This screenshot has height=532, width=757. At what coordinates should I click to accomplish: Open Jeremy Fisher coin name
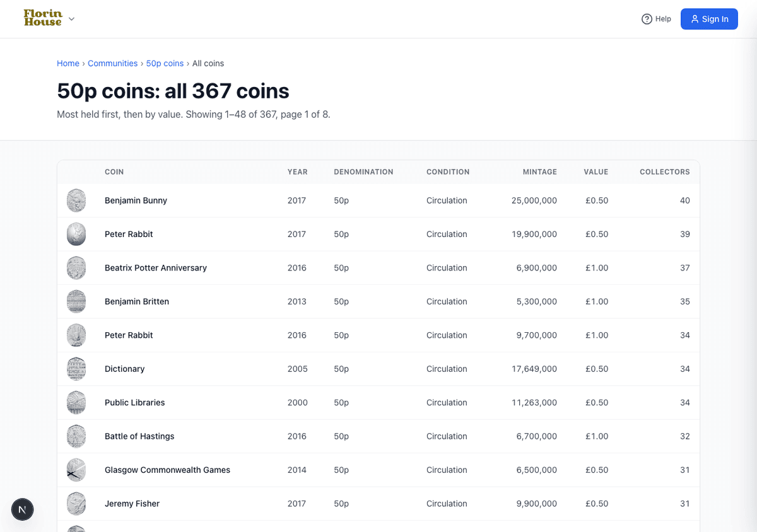(132, 504)
